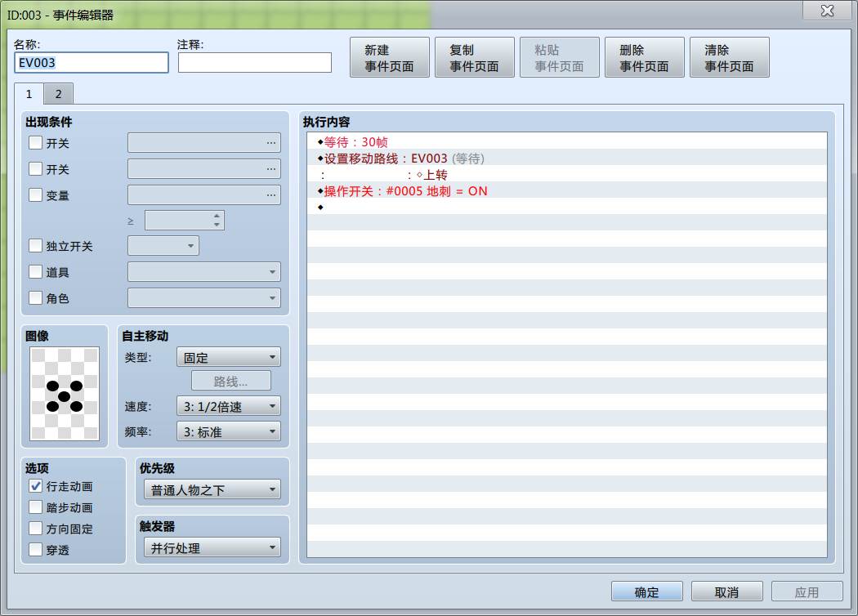Click the 路线... button
The width and height of the screenshot is (858, 616).
(x=231, y=382)
